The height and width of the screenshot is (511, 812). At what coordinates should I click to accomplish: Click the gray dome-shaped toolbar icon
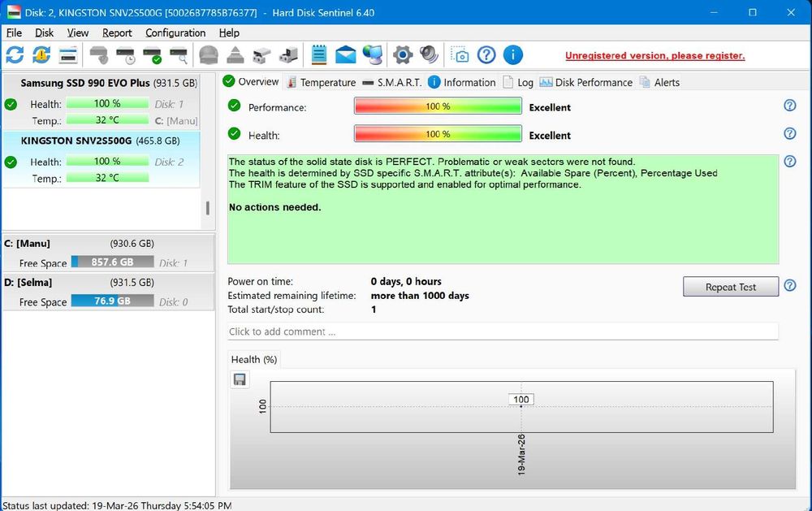[209, 54]
